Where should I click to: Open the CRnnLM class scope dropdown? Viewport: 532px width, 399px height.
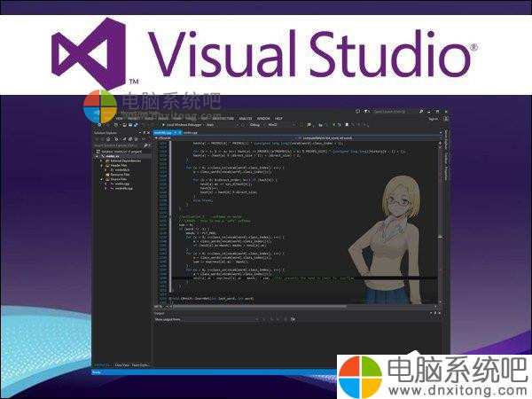[x=224, y=138]
